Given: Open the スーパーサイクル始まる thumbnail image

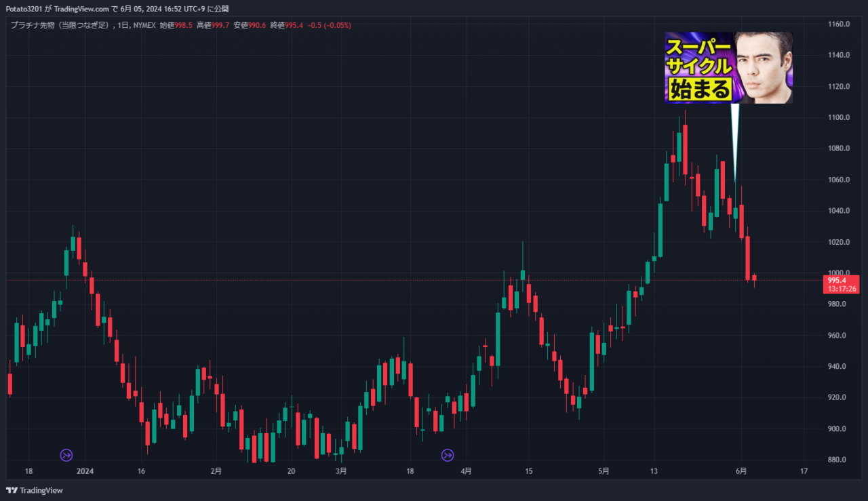Looking at the screenshot, I should click(728, 68).
